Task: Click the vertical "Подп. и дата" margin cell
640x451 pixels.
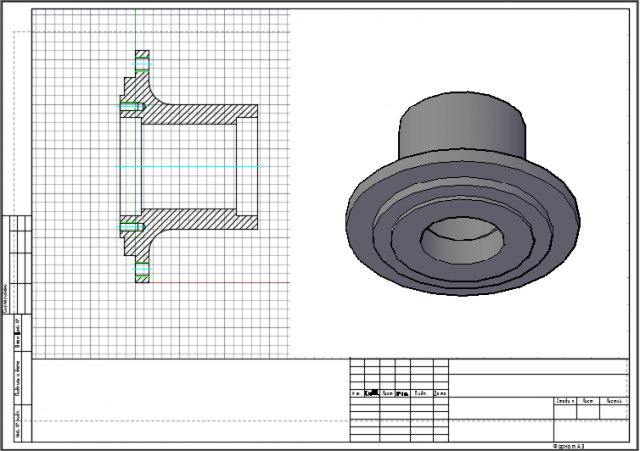Action: 18,378
